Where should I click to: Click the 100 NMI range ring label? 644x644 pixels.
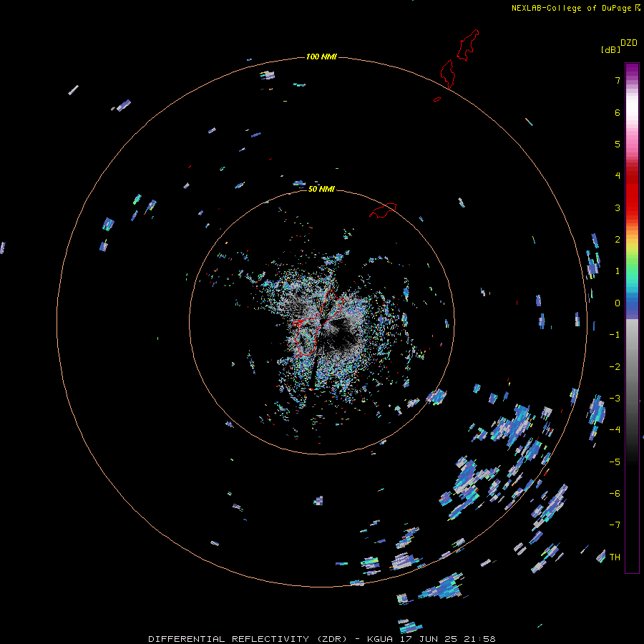click(321, 57)
